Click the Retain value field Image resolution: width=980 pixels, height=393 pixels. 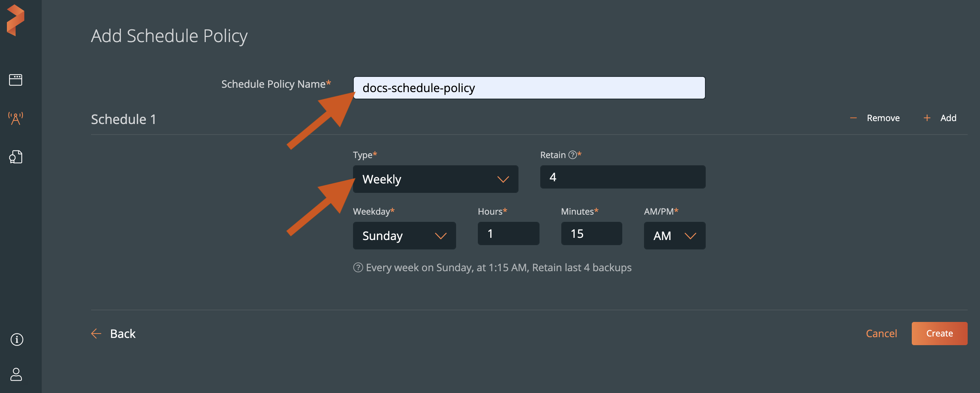622,177
